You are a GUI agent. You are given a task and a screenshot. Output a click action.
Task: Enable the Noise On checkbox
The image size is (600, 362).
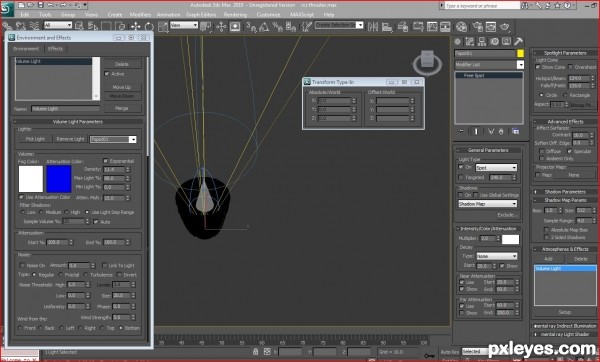tap(22, 265)
